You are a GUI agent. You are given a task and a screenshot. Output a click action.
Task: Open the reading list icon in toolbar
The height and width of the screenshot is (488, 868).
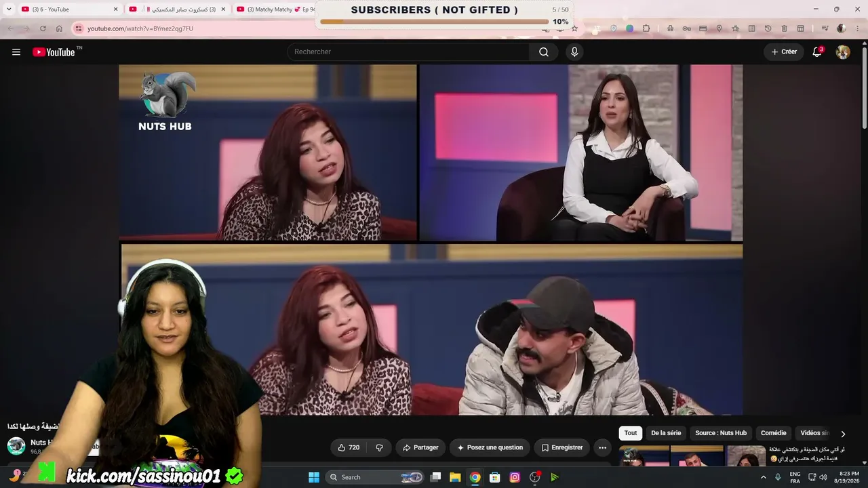tap(751, 28)
